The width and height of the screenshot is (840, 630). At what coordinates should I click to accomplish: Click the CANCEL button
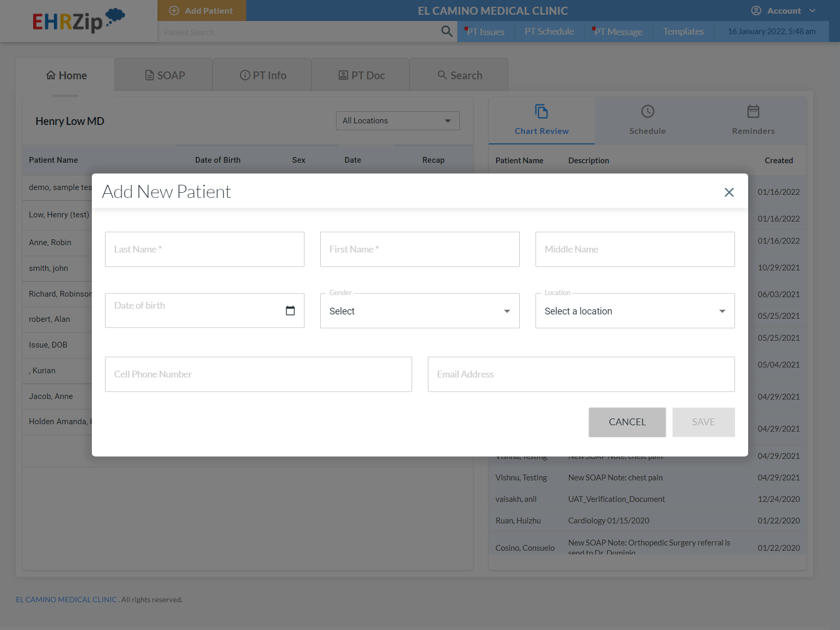coord(627,422)
